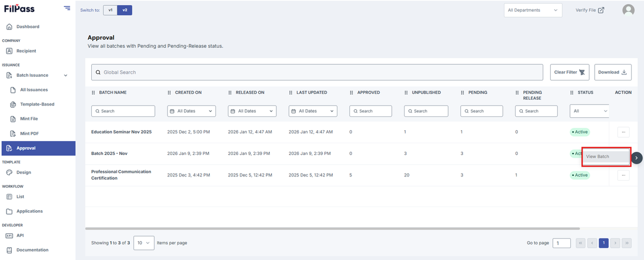Collapse the sidebar with the menu icon

coord(67,8)
